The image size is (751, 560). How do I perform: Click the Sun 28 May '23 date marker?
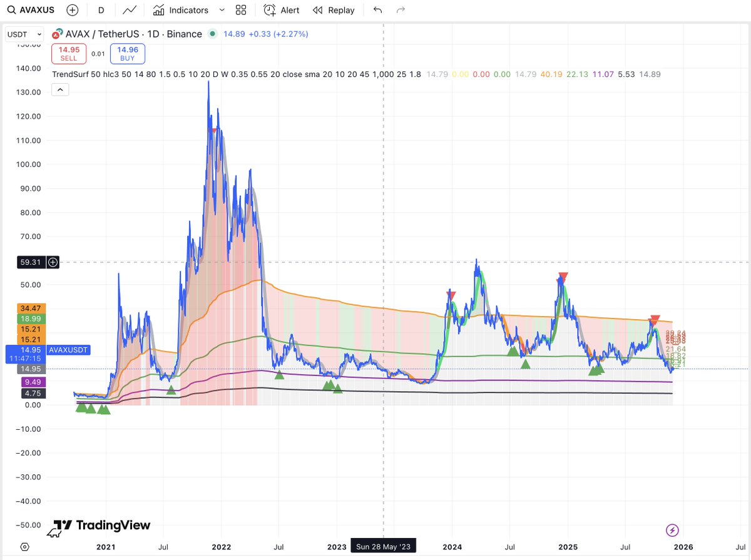pyautogui.click(x=382, y=546)
